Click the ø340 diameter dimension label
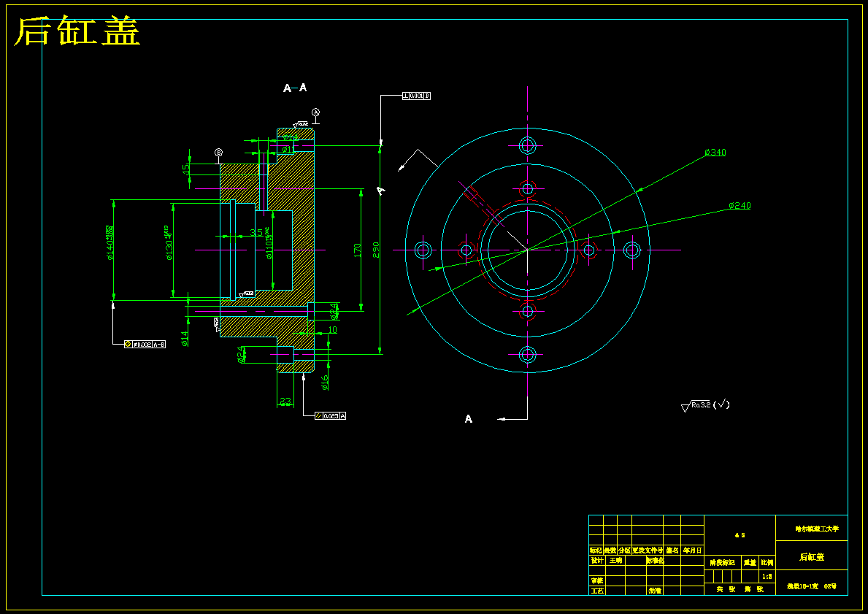Image resolution: width=868 pixels, height=614 pixels. 715,153
